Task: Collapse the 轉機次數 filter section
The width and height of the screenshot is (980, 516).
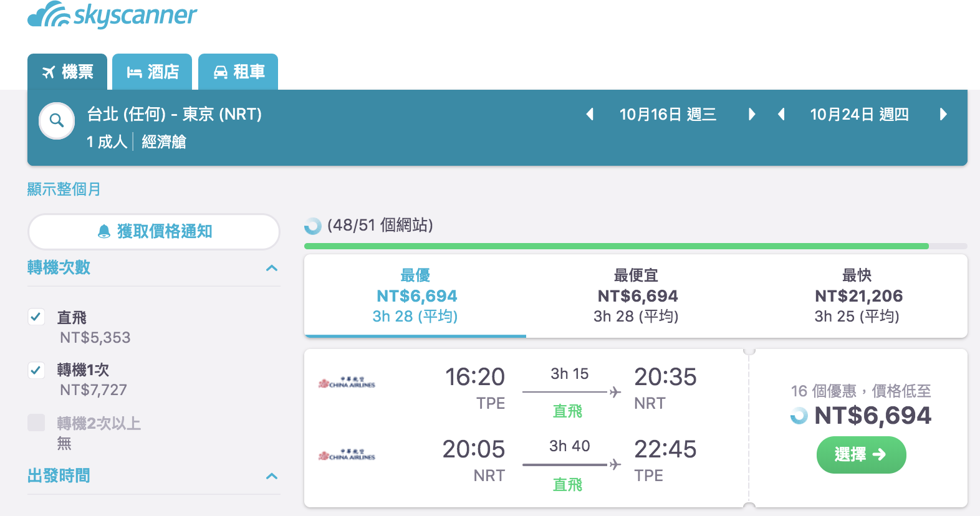Action: point(272,268)
